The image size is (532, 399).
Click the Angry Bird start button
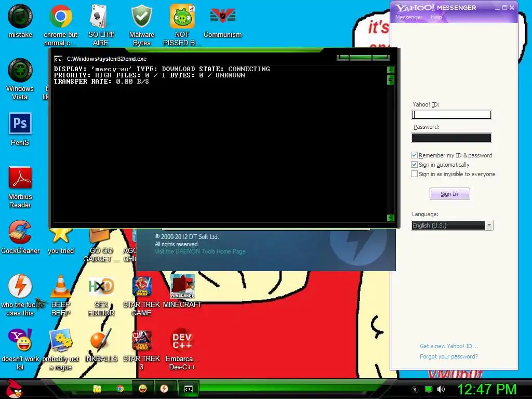(x=14, y=389)
